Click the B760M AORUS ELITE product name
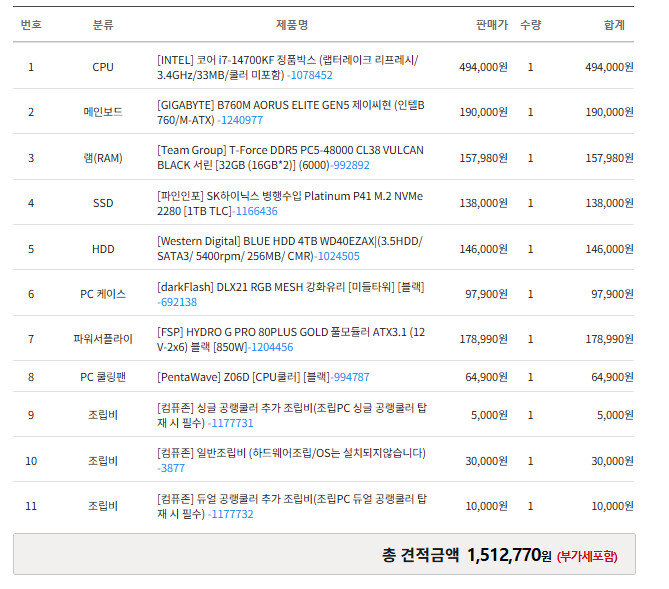This screenshot has height=589, width=669. click(291, 113)
